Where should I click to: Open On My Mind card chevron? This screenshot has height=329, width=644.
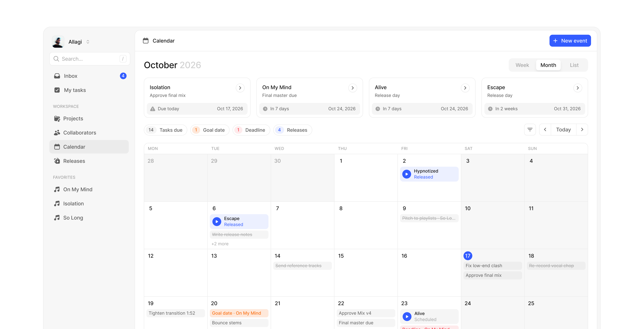[x=353, y=88]
